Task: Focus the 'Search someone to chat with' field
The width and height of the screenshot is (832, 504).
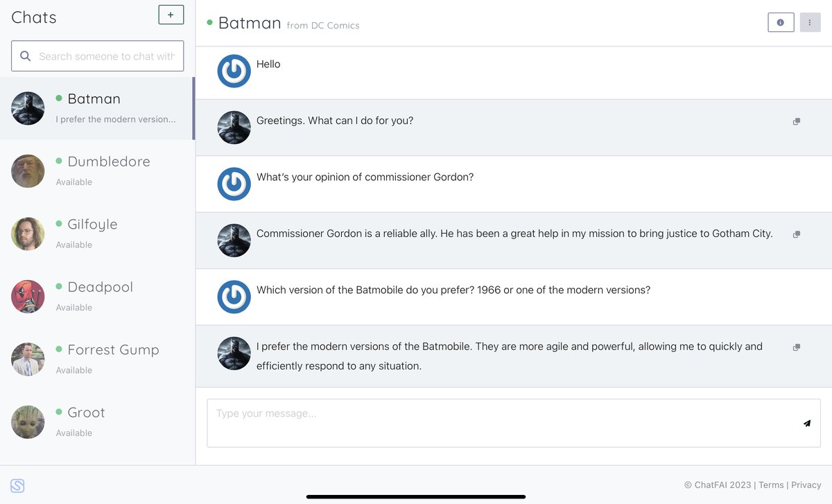Action: click(x=98, y=56)
